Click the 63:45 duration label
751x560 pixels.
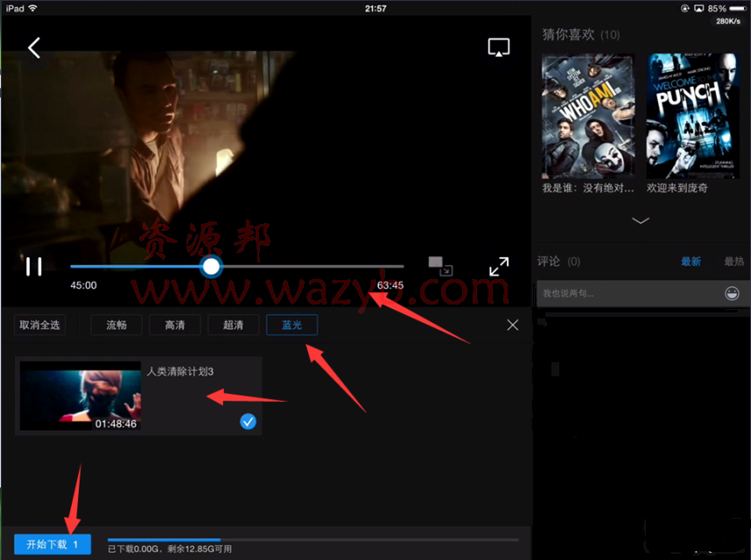click(390, 285)
